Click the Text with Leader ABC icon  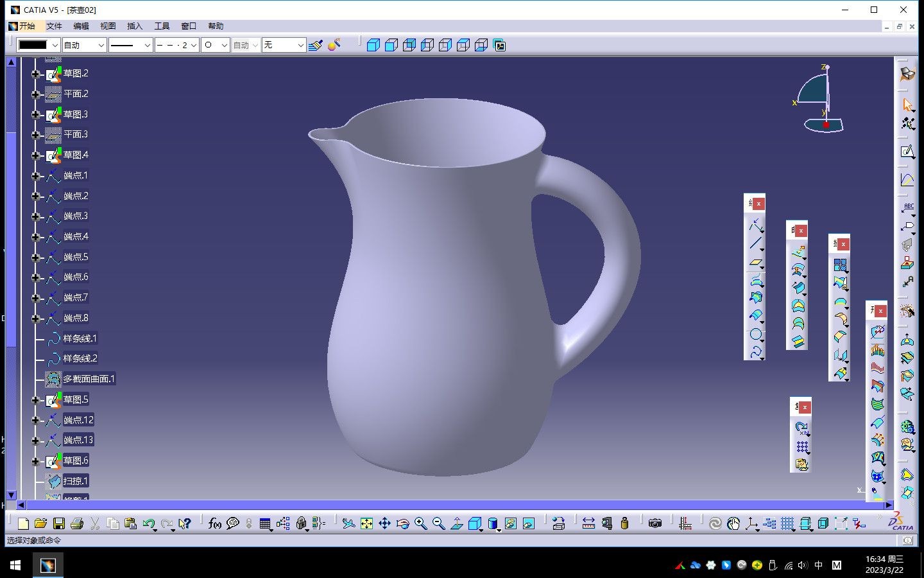click(907, 207)
